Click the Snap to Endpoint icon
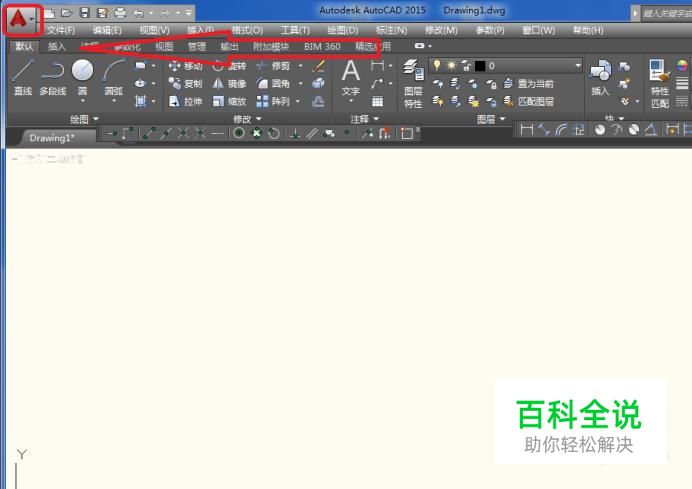 point(149,133)
